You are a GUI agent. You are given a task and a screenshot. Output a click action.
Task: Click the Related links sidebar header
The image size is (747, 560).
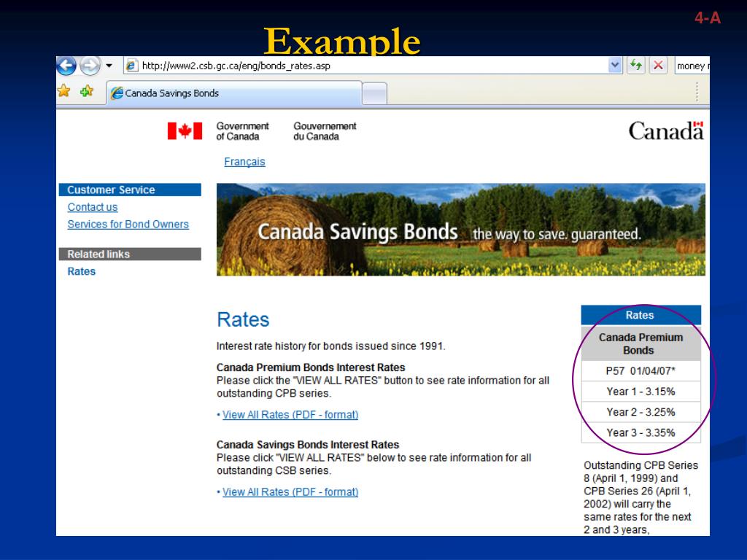point(130,254)
